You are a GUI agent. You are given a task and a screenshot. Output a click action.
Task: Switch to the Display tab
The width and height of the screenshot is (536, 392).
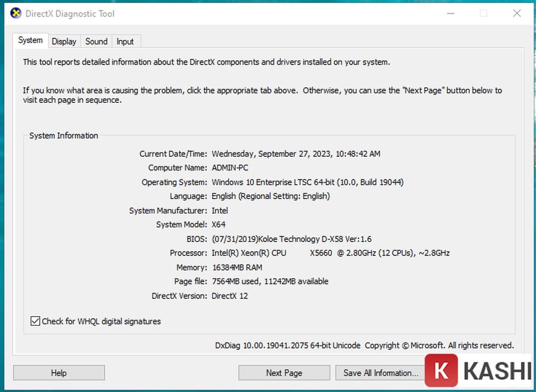point(64,42)
